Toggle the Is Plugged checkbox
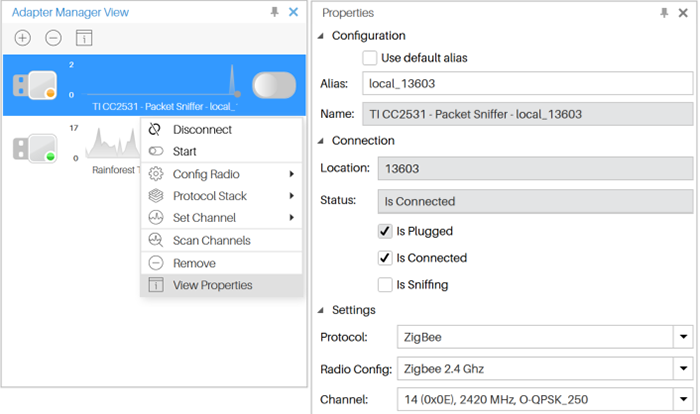This screenshot has height=414, width=700. point(385,231)
